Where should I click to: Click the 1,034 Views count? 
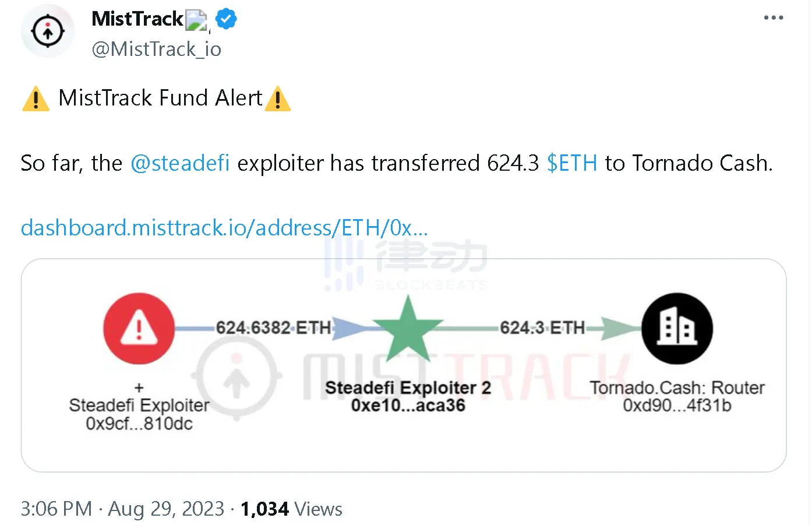pyautogui.click(x=291, y=509)
